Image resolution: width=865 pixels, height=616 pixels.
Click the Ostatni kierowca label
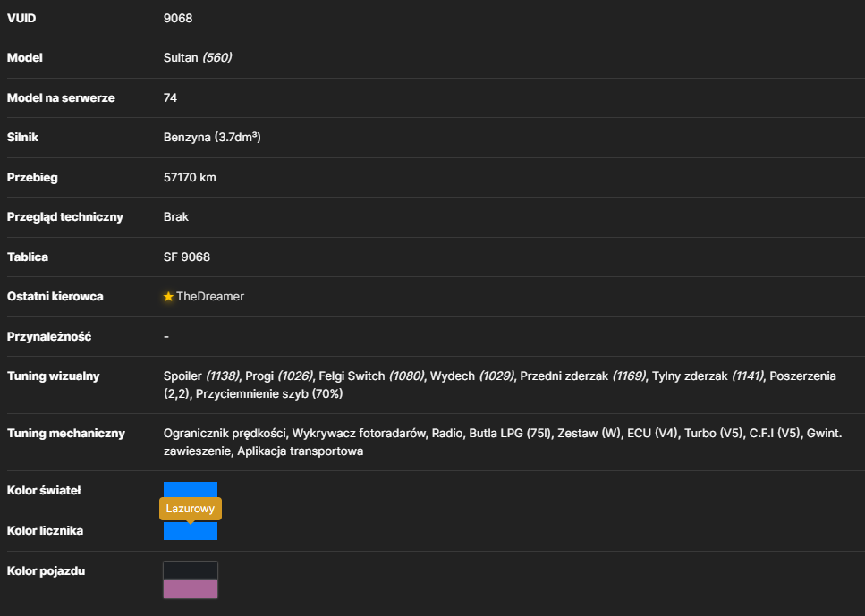pyautogui.click(x=55, y=297)
